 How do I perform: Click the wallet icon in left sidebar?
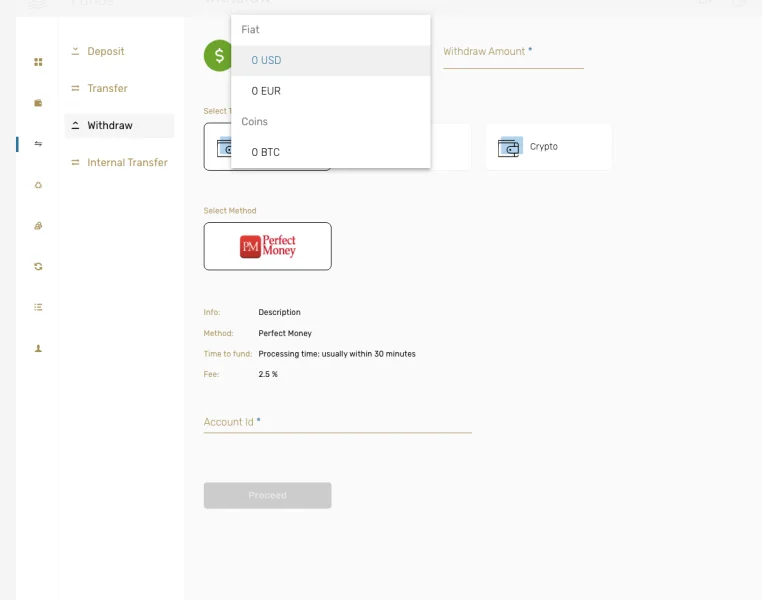[x=38, y=103]
